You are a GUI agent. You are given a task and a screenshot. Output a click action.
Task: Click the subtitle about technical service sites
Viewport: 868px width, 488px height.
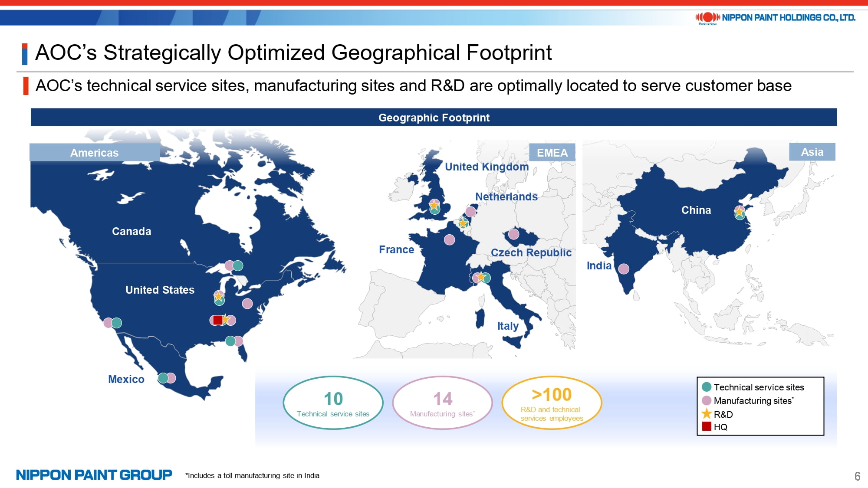point(413,86)
